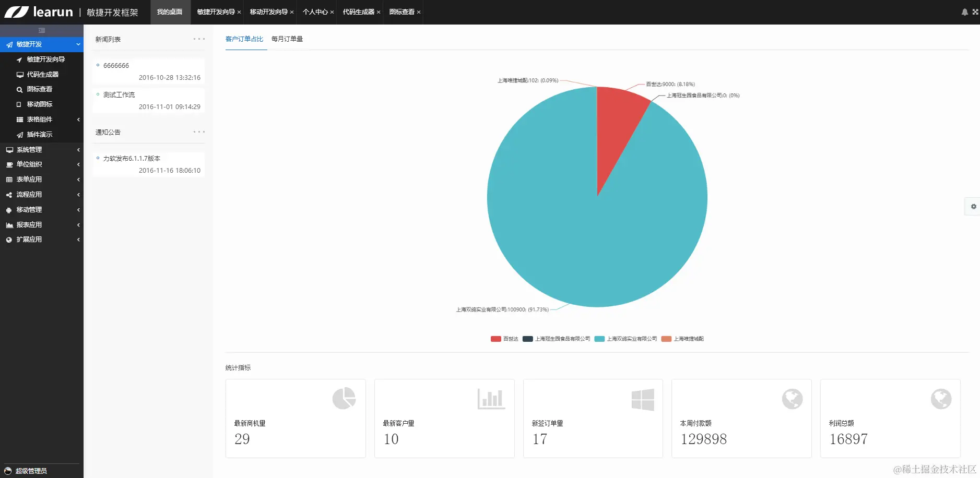Image resolution: width=980 pixels, height=478 pixels.
Task: Click the learun logo icon
Action: click(16, 12)
